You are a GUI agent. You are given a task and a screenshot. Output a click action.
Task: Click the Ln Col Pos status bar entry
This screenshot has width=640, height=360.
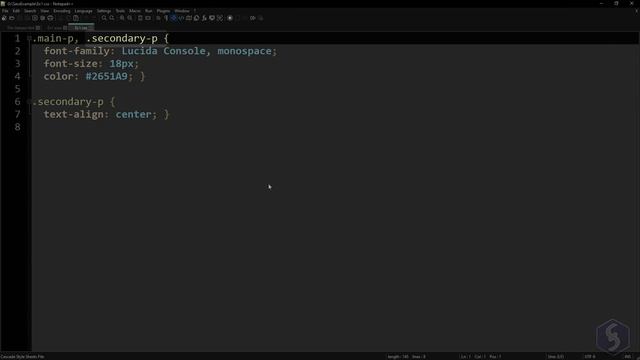pyautogui.click(x=481, y=357)
